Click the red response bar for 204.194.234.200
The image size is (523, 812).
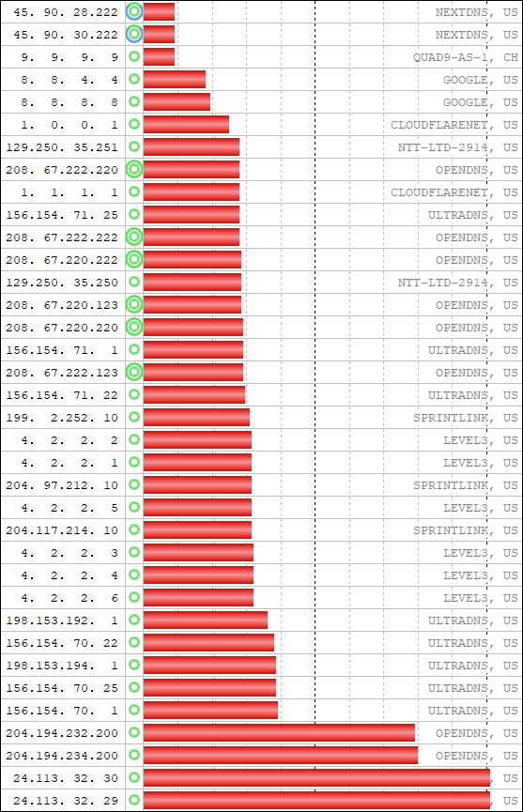pyautogui.click(x=281, y=755)
